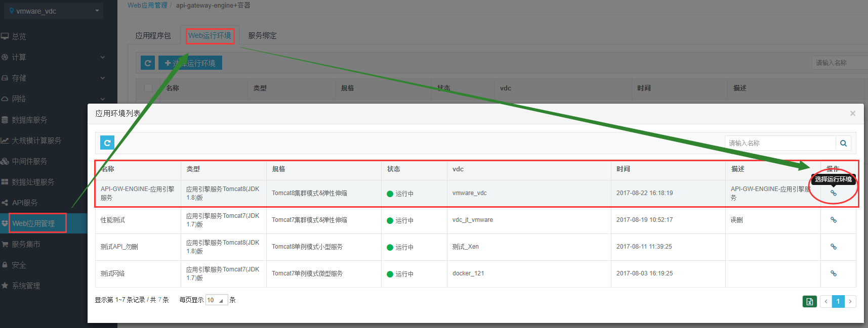Toggle the select-all checkbox in background table
Screen dimensions: 868x328
148,88
